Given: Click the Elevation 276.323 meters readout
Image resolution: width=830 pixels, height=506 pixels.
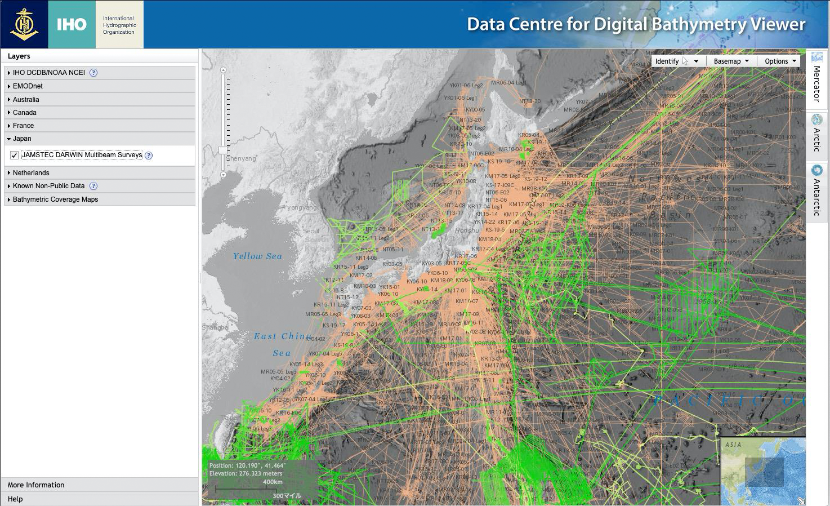Looking at the screenshot, I should 246,474.
